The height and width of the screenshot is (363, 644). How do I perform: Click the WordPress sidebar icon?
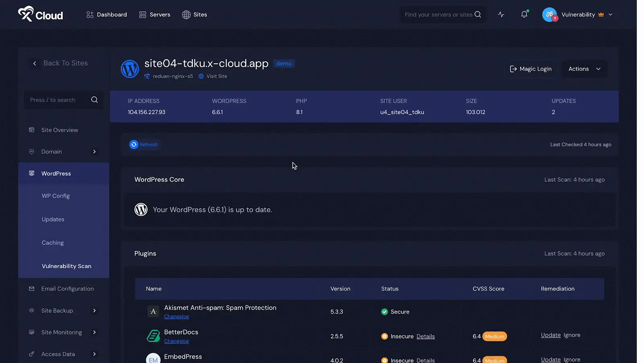tap(32, 173)
